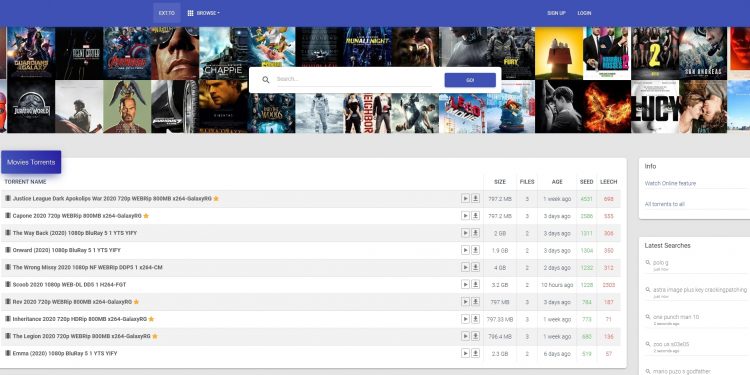Play The Wrong Missy 2020 online
This screenshot has width=750, height=375.
click(465, 267)
